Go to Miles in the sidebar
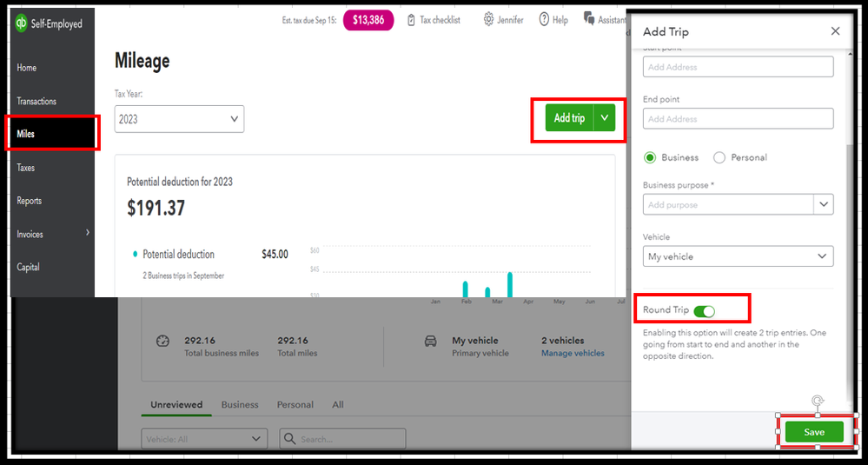The width and height of the screenshot is (868, 465). click(x=53, y=134)
